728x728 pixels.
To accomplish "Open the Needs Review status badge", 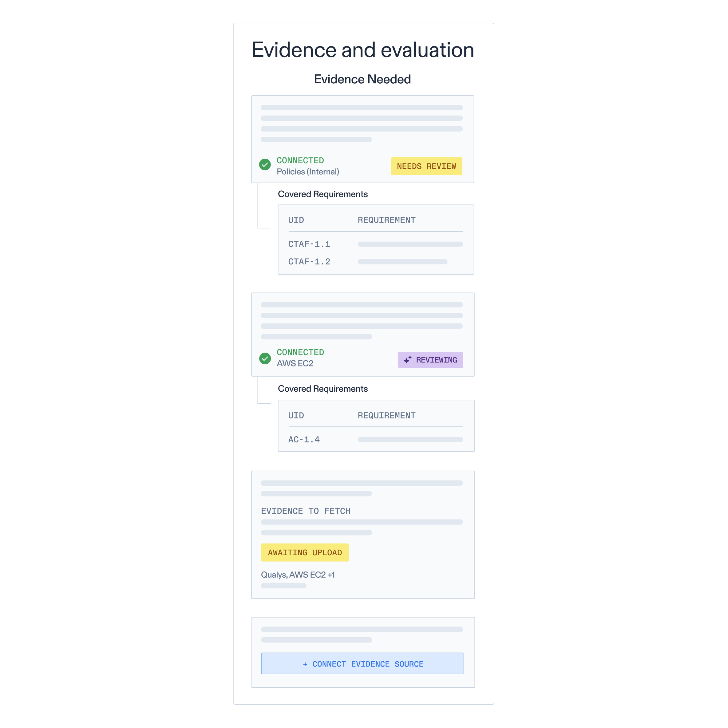I will 426,166.
